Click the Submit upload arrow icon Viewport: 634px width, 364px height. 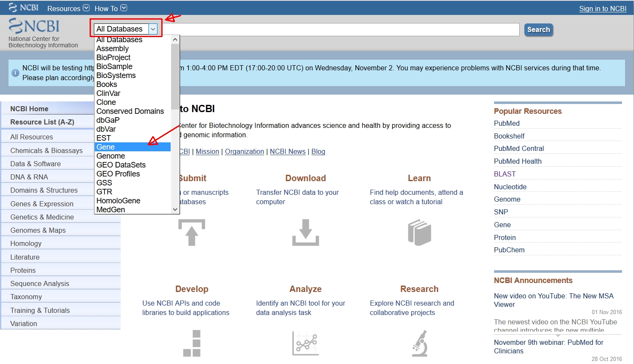tap(192, 232)
